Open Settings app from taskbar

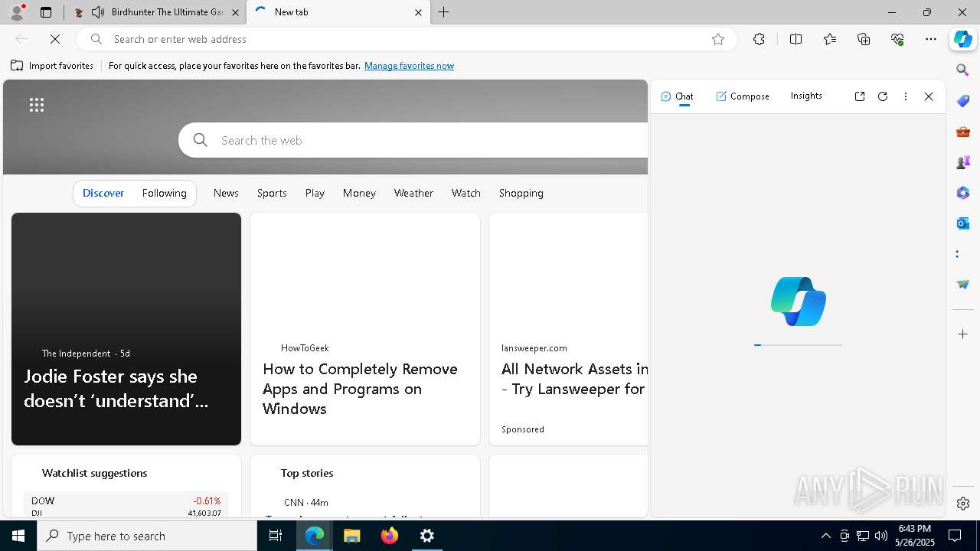(427, 536)
